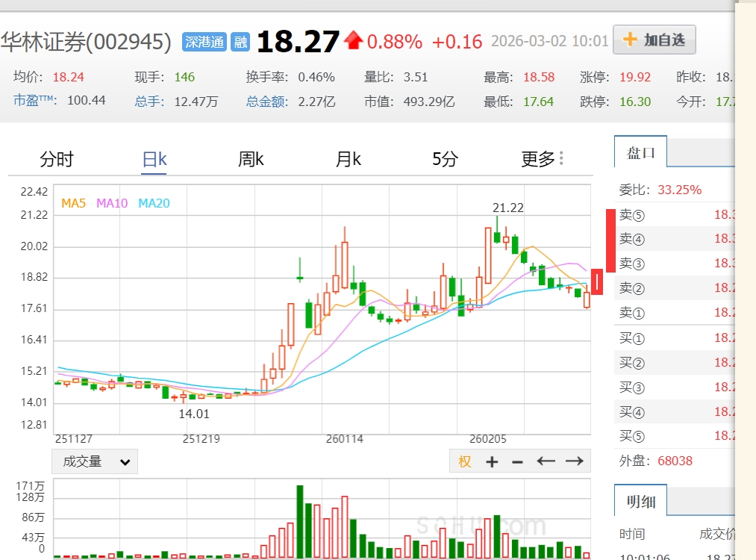
Task: Click the MA5 legend label
Action: coord(73,203)
